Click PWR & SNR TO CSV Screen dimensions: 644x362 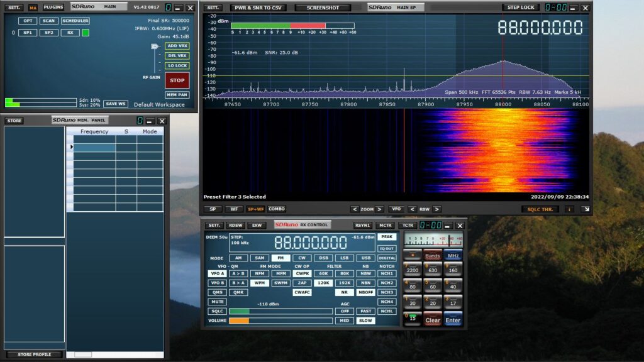258,8
